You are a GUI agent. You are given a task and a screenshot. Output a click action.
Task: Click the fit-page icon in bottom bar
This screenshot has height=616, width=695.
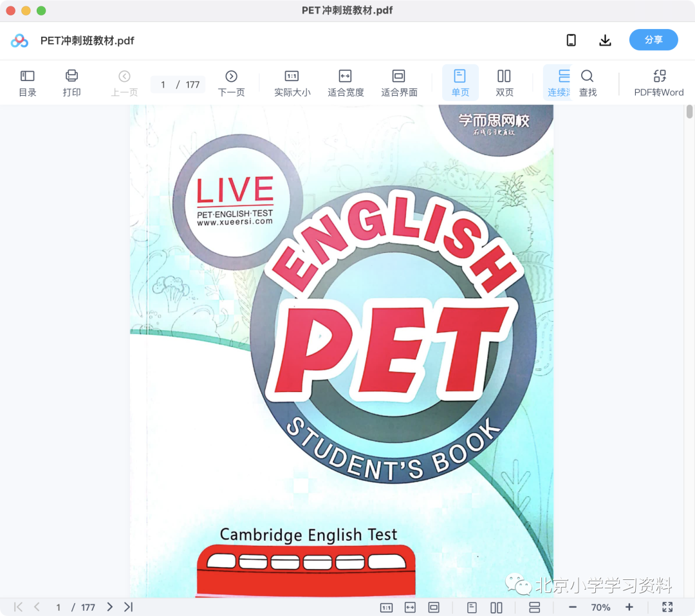434,607
